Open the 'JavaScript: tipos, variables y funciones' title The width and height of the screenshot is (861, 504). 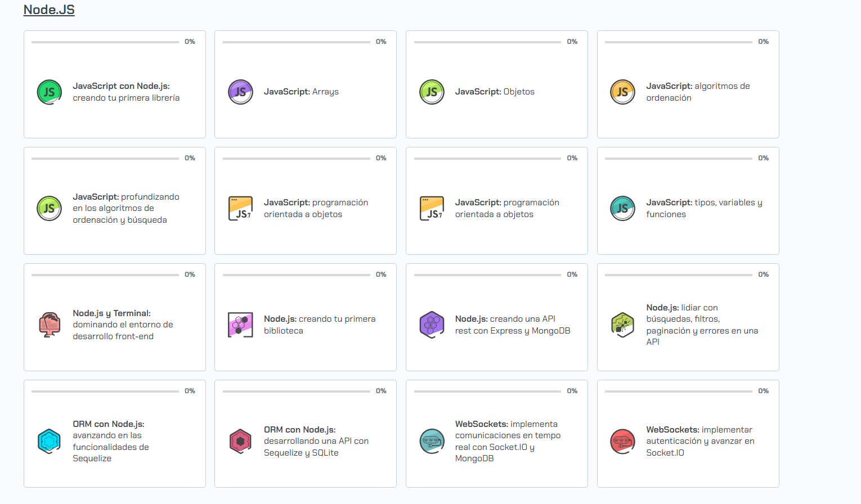pos(704,208)
